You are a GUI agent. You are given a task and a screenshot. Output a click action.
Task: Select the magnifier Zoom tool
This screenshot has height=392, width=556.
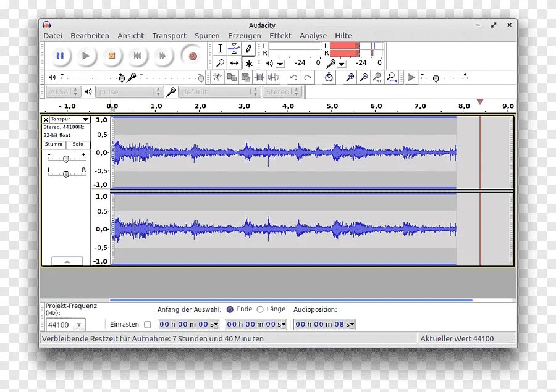220,63
